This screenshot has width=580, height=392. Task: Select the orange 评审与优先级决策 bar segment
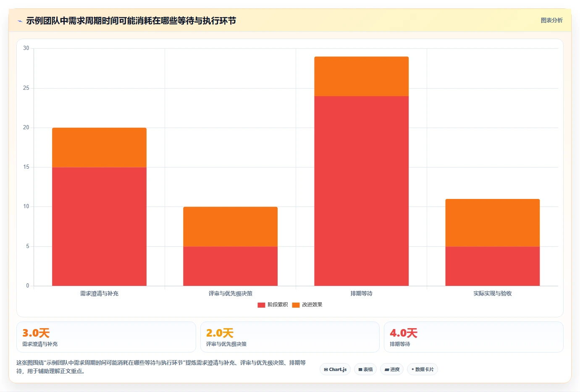tap(230, 227)
